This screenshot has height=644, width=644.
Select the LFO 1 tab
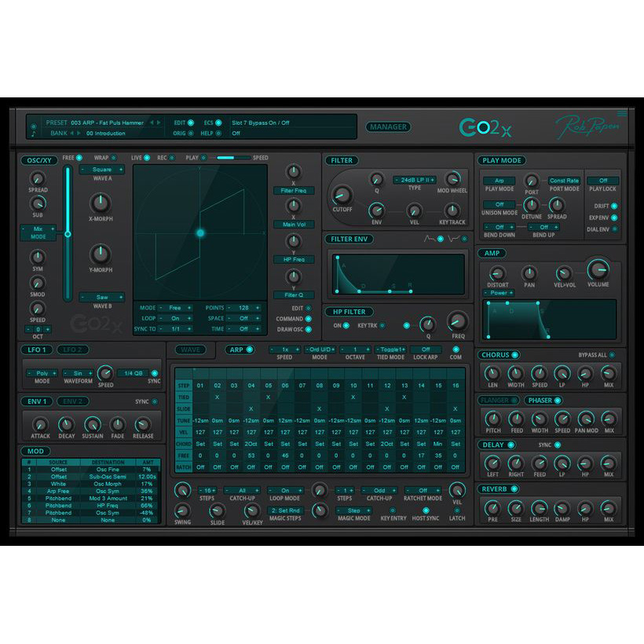tap(37, 350)
